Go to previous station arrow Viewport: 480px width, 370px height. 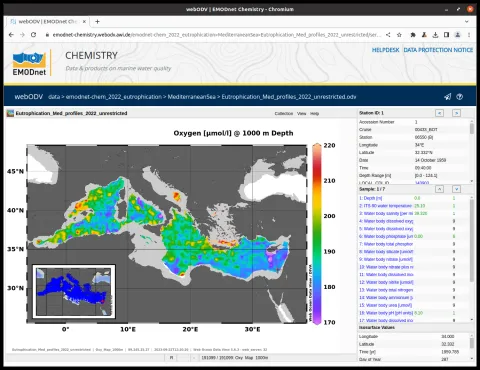(x=440, y=113)
